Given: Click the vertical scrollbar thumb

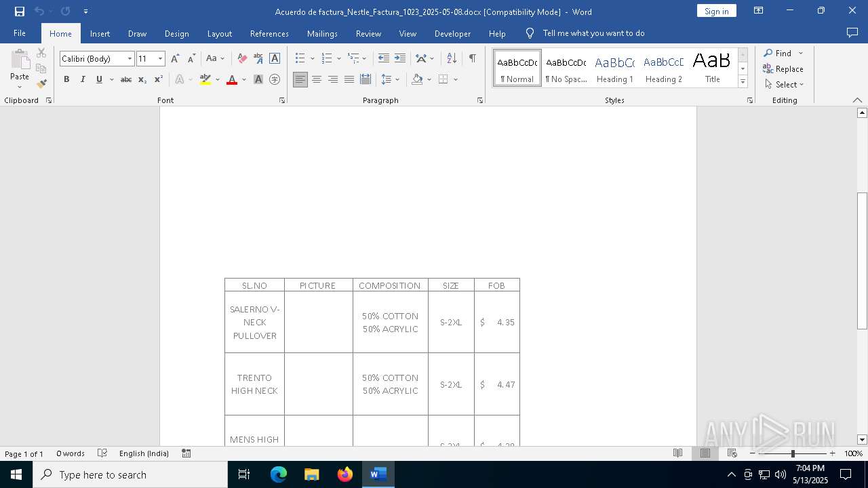Looking at the screenshot, I should [x=862, y=261].
